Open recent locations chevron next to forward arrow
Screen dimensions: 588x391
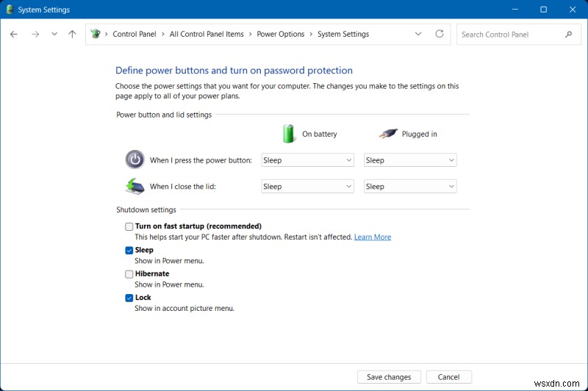[54, 34]
